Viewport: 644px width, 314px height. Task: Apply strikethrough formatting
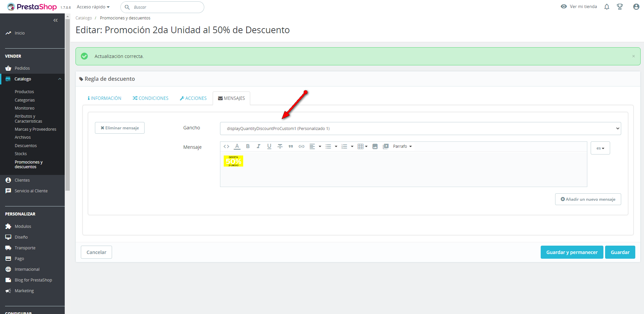tap(280, 146)
